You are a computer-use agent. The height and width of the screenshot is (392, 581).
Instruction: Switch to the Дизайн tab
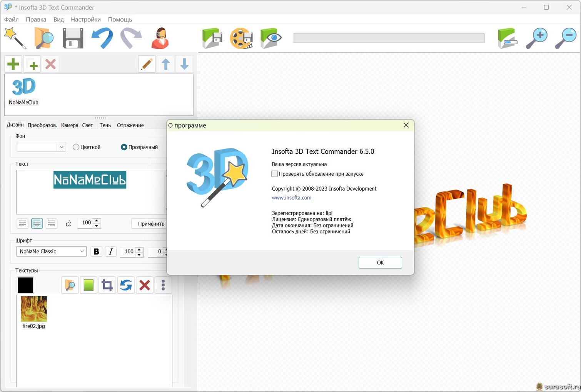(x=15, y=125)
